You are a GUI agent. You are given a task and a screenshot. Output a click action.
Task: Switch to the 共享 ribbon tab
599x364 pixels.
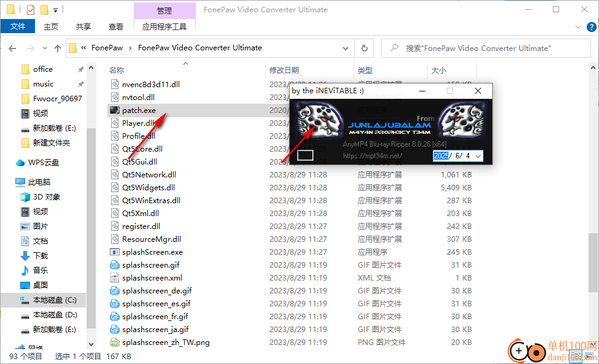pyautogui.click(x=83, y=27)
